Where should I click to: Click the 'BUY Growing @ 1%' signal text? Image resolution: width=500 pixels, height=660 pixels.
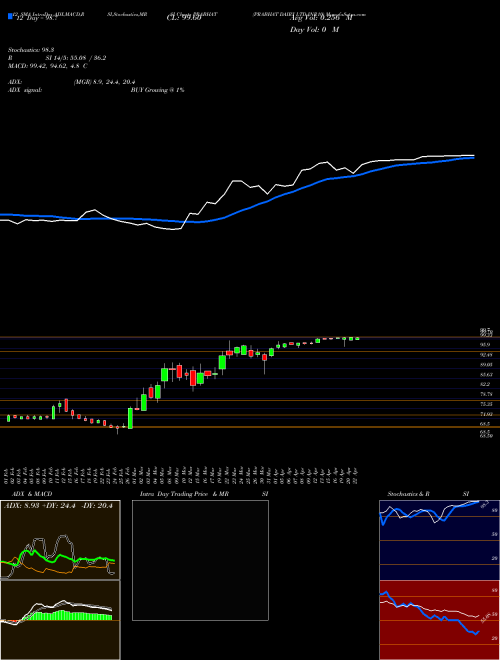[x=157, y=90]
